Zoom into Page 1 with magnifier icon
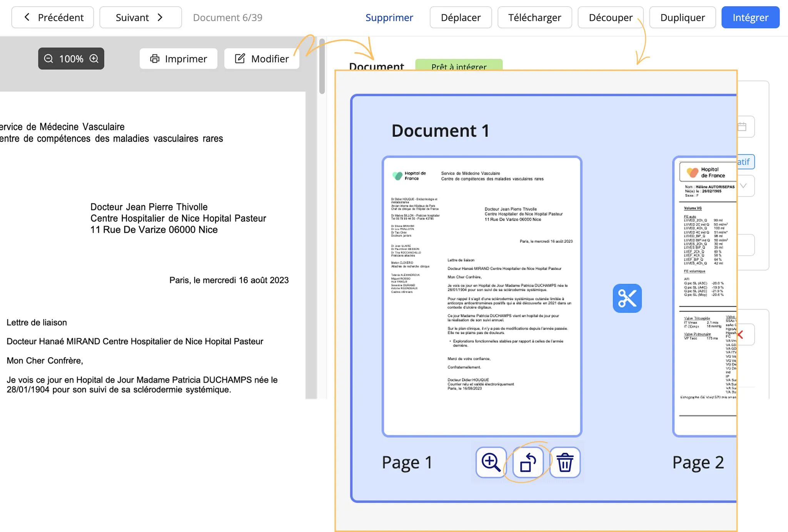This screenshot has width=788, height=532. coord(491,462)
